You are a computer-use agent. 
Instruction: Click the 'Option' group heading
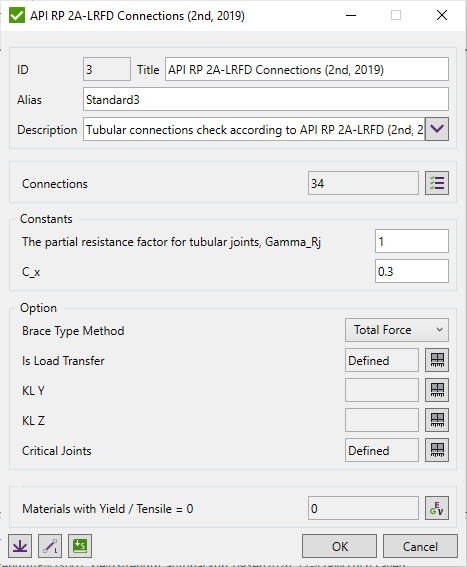tap(38, 308)
